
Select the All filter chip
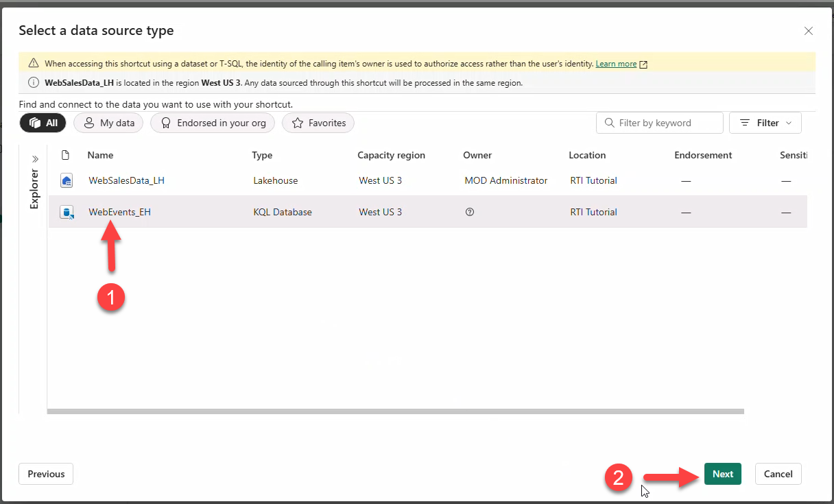[43, 123]
